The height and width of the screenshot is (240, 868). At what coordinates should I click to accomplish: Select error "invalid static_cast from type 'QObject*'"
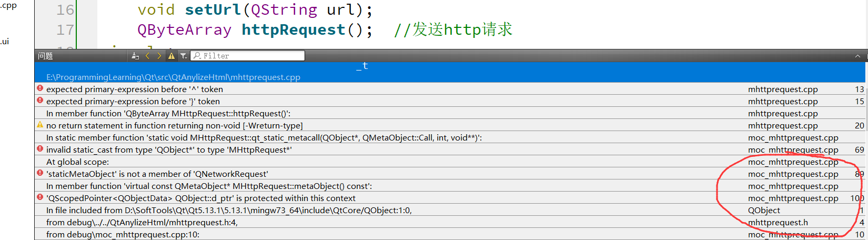coord(450,149)
